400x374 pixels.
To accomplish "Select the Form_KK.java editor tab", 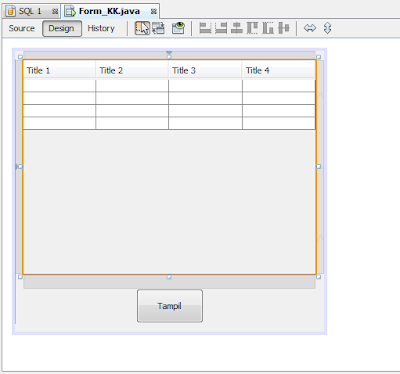I will coord(109,11).
